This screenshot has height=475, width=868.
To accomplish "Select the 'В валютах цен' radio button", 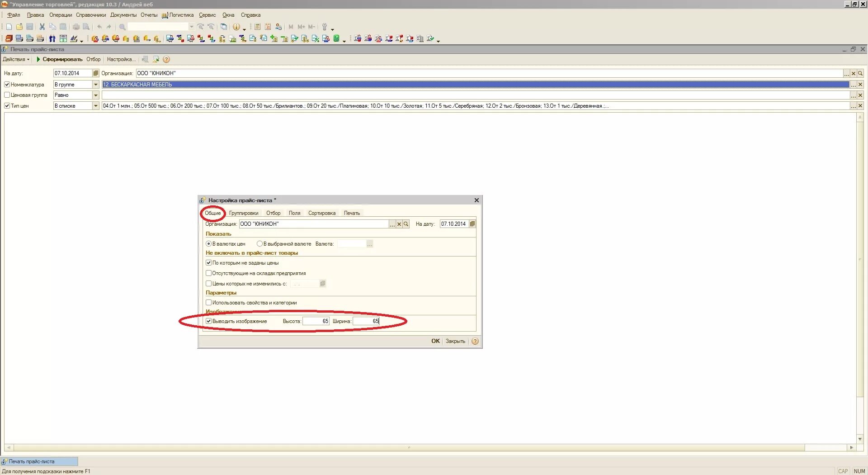I will pos(209,244).
